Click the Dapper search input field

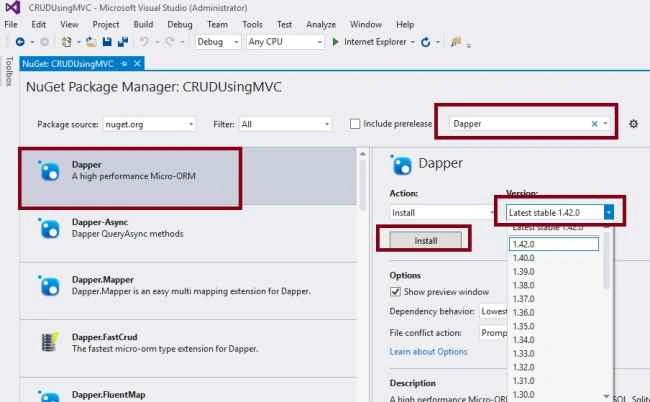(x=520, y=124)
